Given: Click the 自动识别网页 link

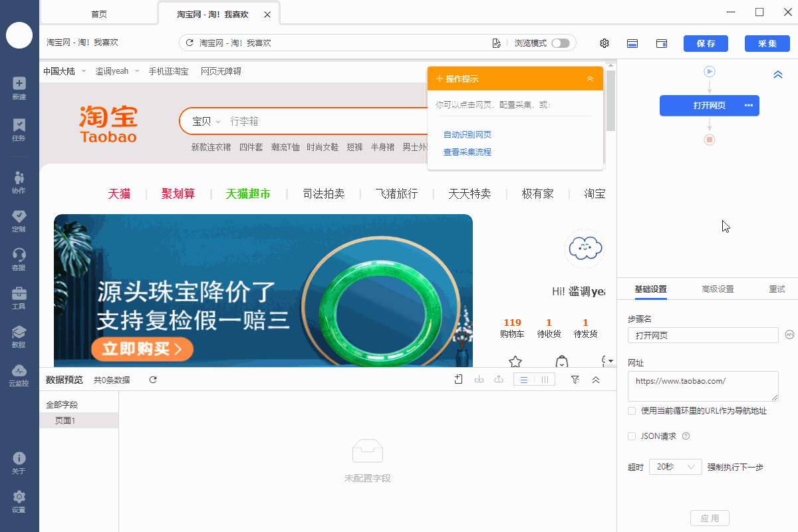Looking at the screenshot, I should [x=467, y=135].
